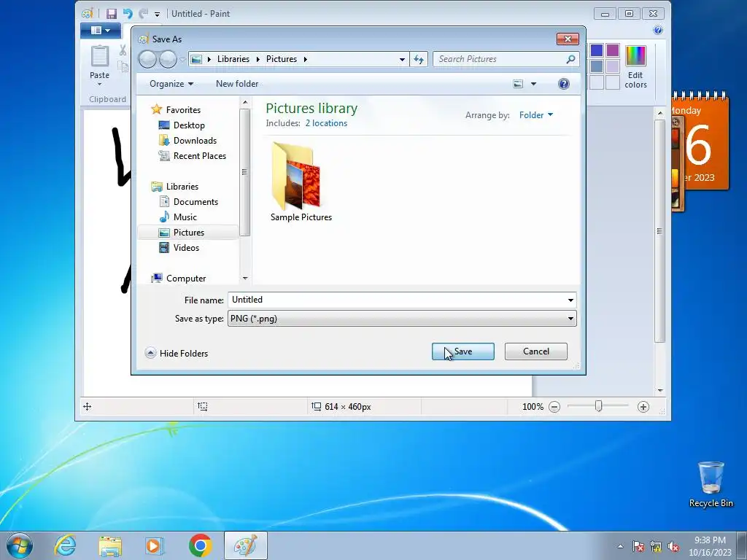This screenshot has width=747, height=560.
Task: Launch Google Chrome from taskbar
Action: point(200,545)
